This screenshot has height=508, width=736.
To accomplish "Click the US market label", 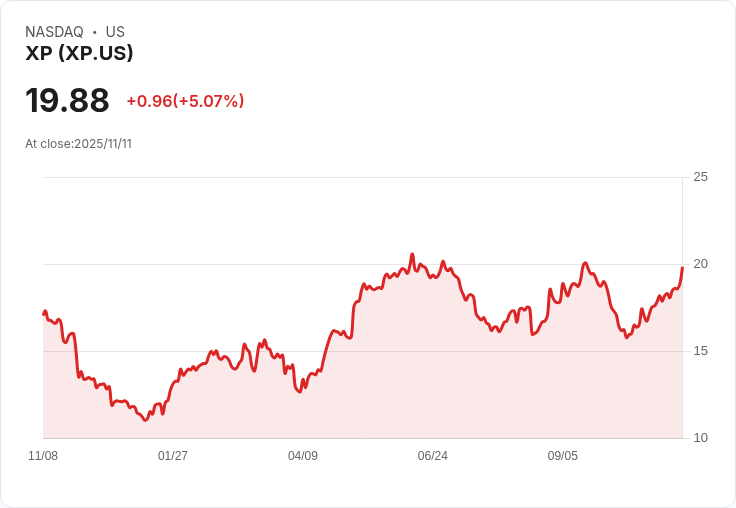I will pos(115,32).
